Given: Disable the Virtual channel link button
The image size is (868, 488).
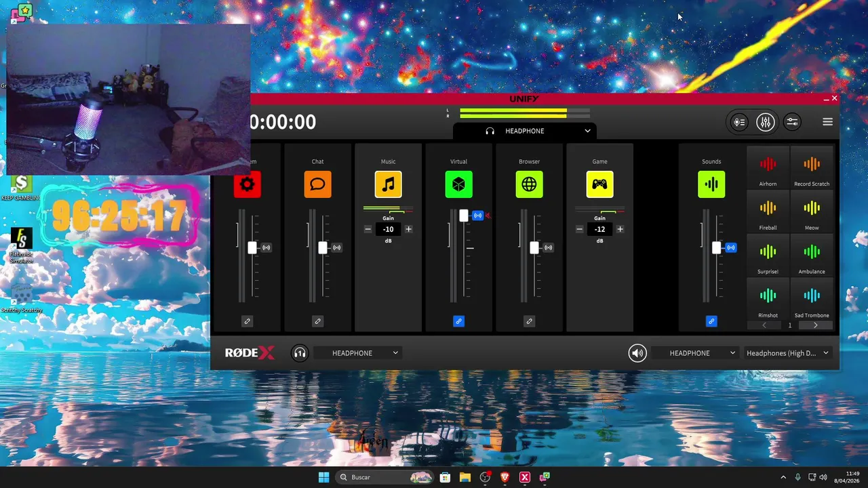Looking at the screenshot, I should tap(458, 321).
